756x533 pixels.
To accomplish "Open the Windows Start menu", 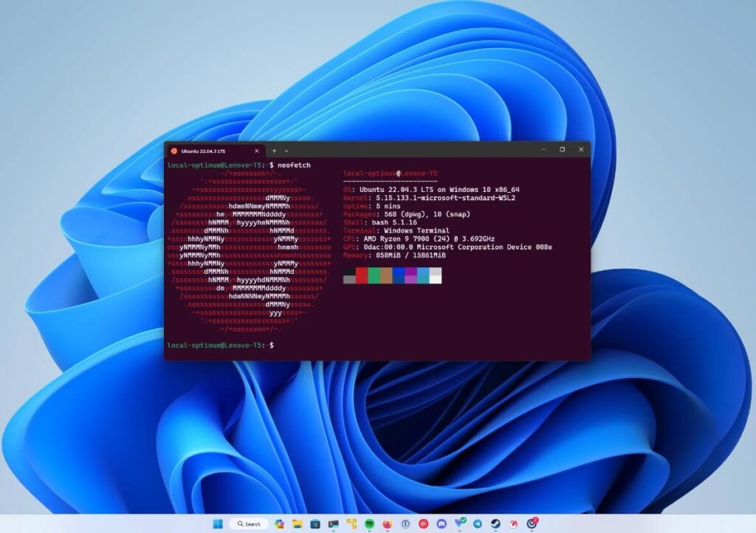I will 218,524.
